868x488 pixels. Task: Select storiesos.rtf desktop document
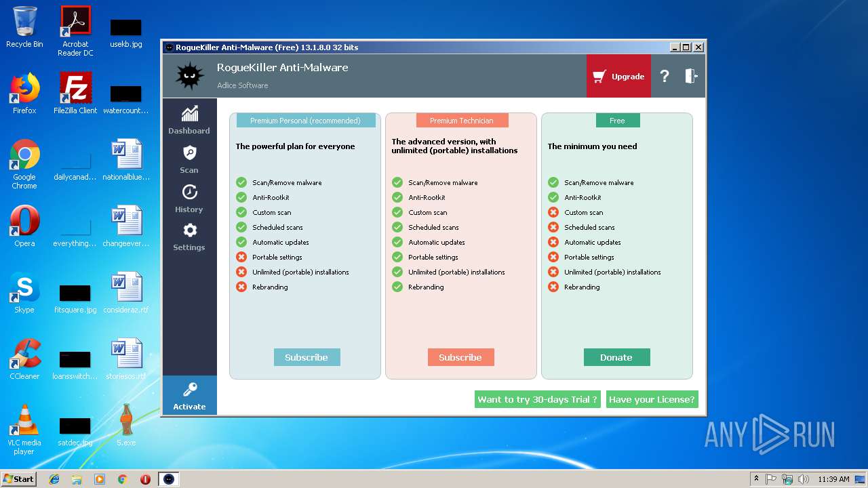(126, 359)
